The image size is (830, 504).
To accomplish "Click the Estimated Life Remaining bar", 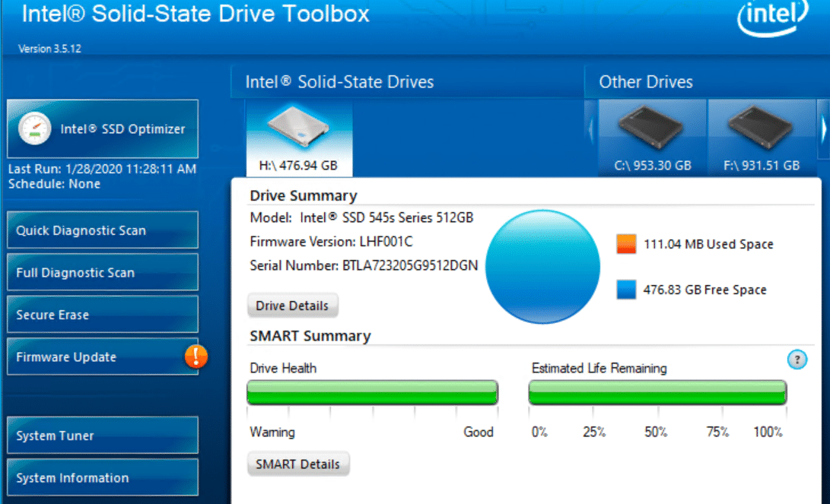I will tap(657, 392).
